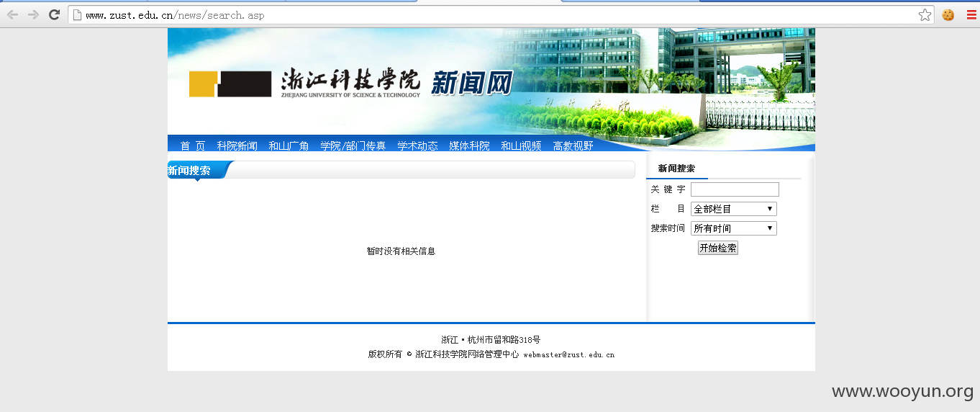Viewport: 980px width, 412px height.
Task: Click the webmaster@zust.edu.cn email text
Action: 568,355
